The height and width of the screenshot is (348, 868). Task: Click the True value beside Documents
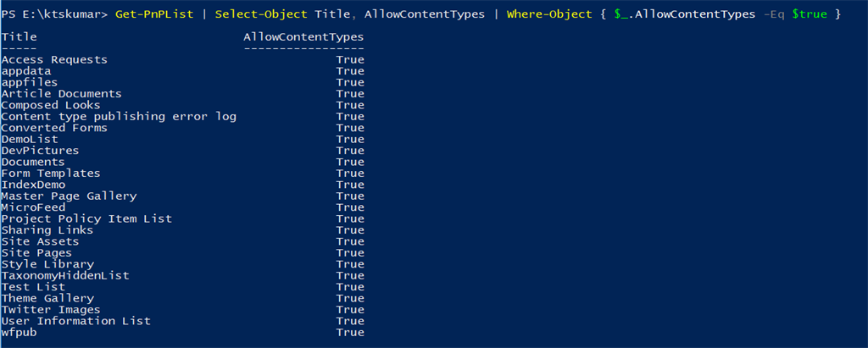[350, 163]
